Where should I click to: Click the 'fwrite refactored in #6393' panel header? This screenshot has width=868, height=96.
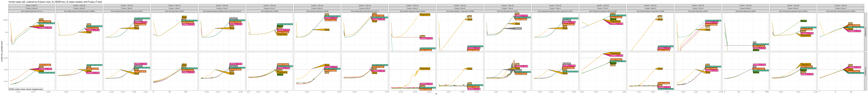coord(745,11)
